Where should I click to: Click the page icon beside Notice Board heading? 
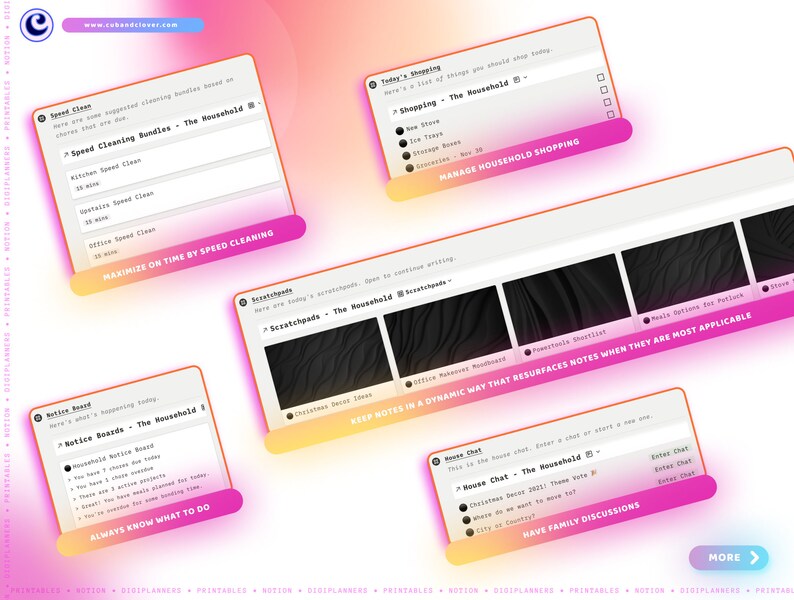[x=37, y=418]
